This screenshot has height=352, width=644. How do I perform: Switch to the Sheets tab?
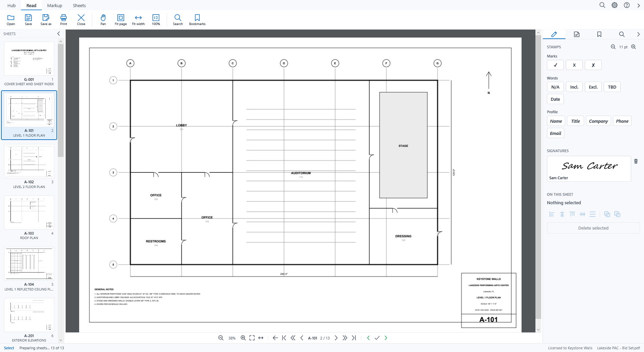(x=79, y=5)
